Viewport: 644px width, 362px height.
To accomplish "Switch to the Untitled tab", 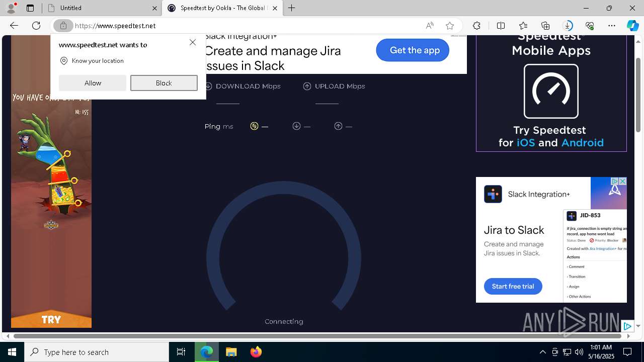I will pos(101,8).
